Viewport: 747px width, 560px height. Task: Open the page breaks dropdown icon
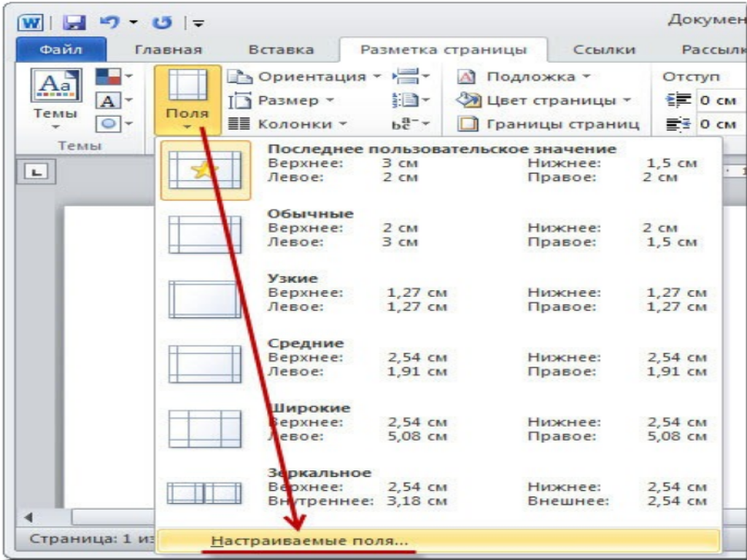point(411,76)
